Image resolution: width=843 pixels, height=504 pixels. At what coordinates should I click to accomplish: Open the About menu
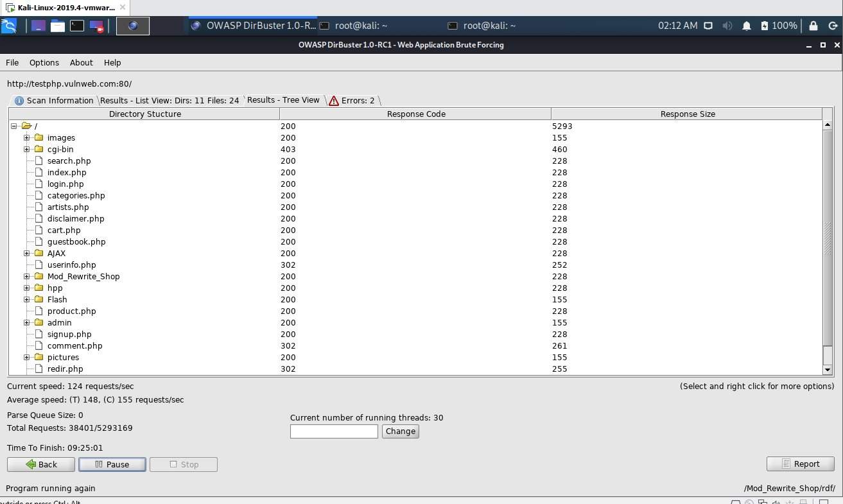(82, 62)
